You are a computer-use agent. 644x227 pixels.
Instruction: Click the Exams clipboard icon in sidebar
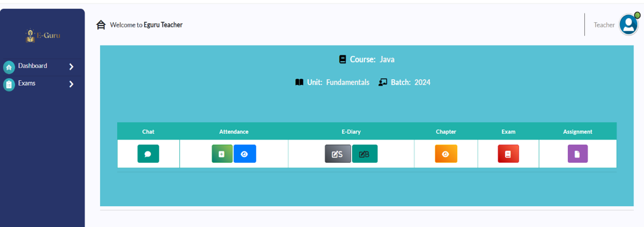[9, 84]
